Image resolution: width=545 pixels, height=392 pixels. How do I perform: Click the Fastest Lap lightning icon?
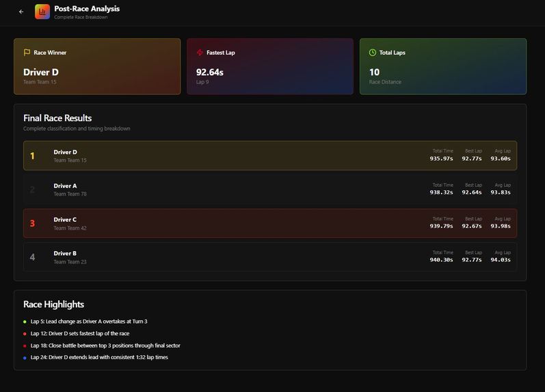click(200, 53)
